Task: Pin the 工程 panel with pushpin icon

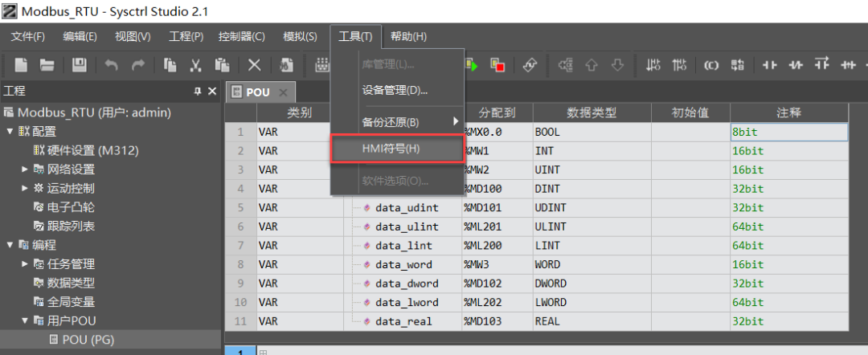Action: (x=198, y=92)
